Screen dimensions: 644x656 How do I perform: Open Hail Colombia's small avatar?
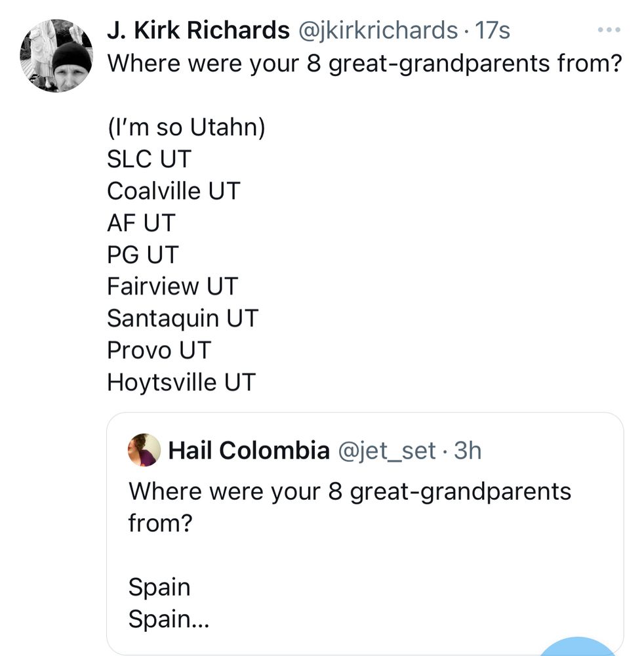click(x=144, y=450)
